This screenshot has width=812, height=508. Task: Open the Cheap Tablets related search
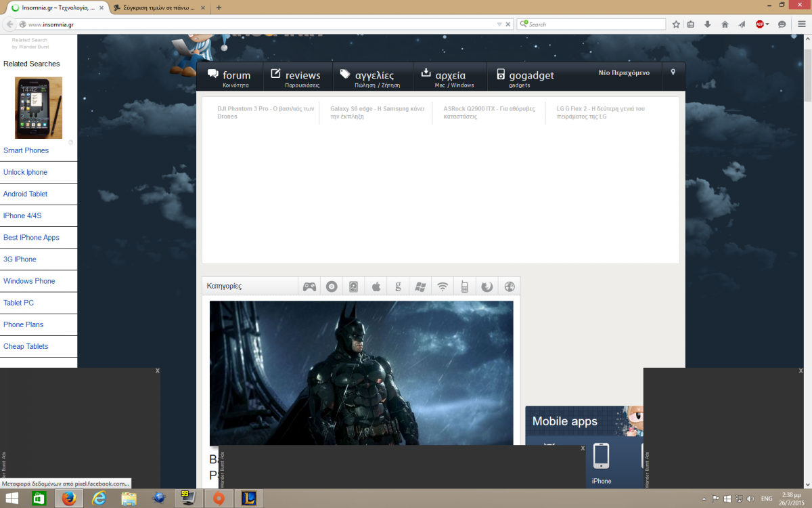point(26,346)
